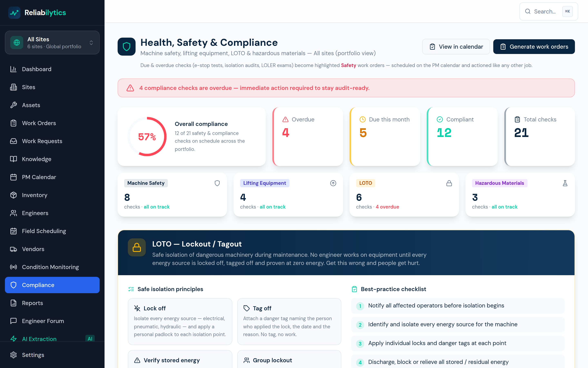Click the Compliance shield icon in sidebar
The height and width of the screenshot is (368, 588).
(x=13, y=285)
